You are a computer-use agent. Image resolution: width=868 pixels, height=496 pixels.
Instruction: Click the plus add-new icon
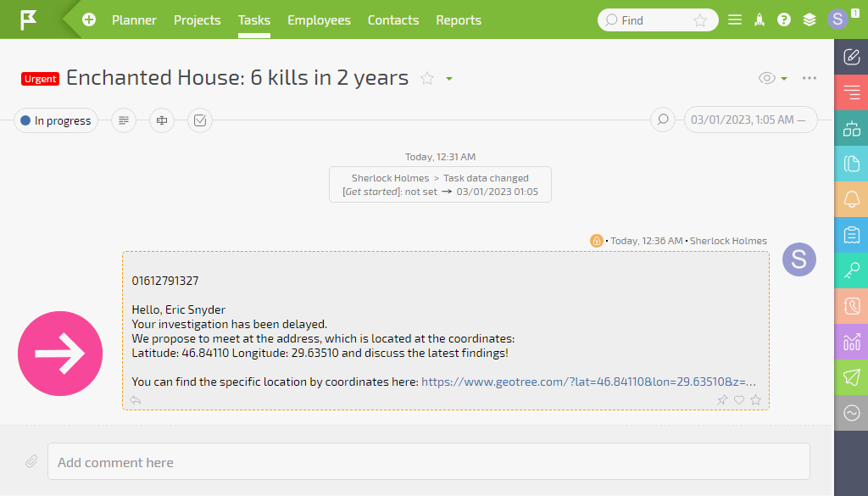tap(88, 20)
